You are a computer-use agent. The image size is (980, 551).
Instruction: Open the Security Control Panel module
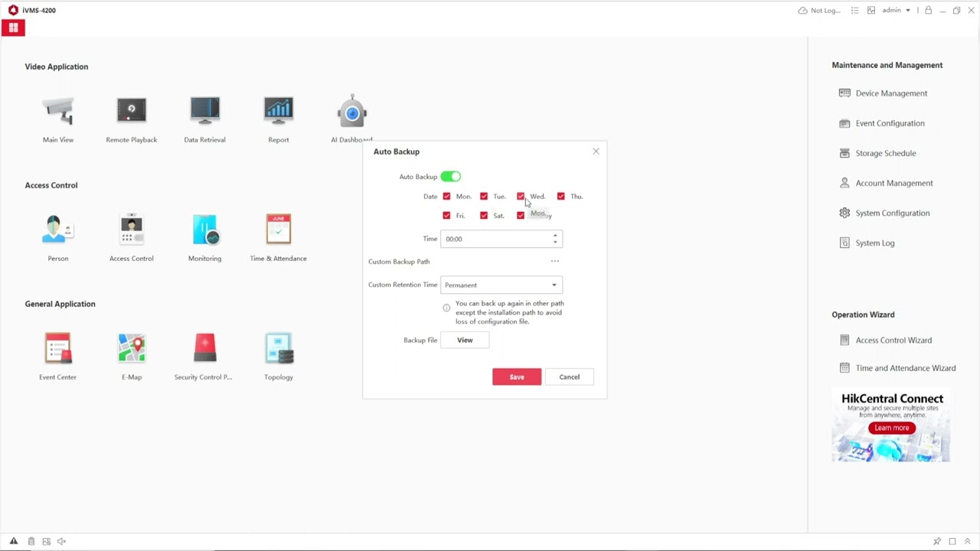(x=204, y=357)
